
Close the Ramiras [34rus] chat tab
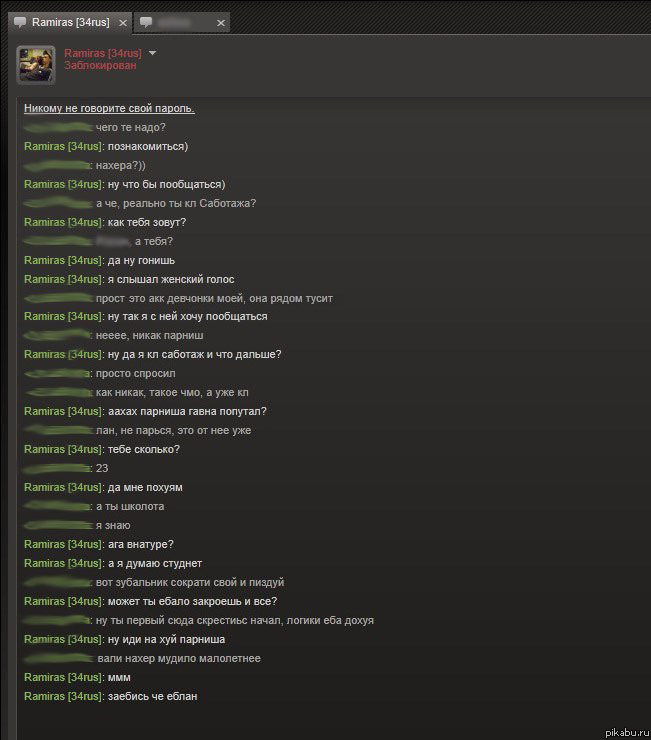123,23
